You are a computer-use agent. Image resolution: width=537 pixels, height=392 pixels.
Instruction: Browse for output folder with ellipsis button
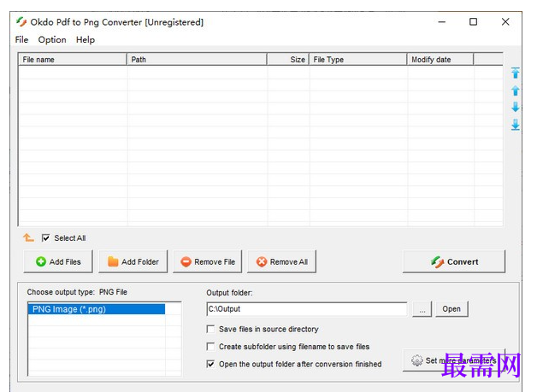point(422,309)
